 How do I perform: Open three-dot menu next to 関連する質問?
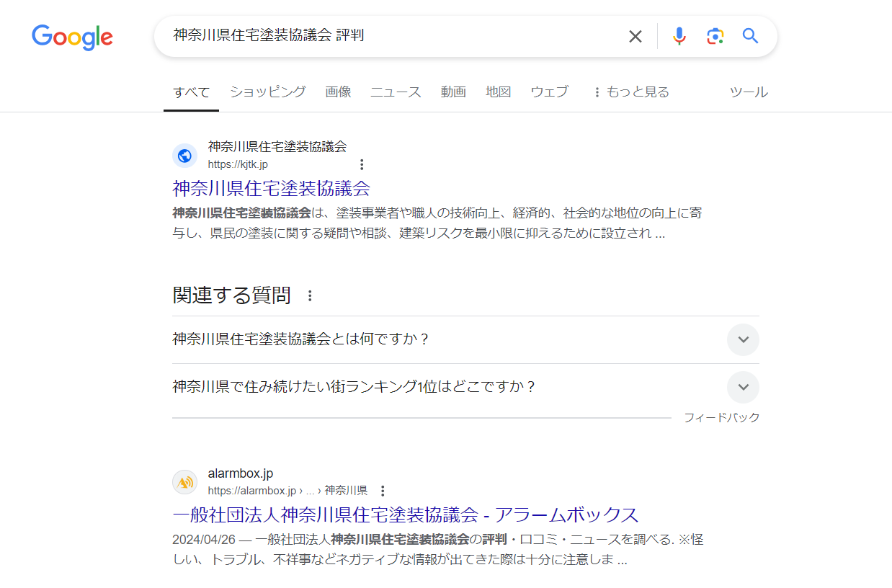point(310,295)
